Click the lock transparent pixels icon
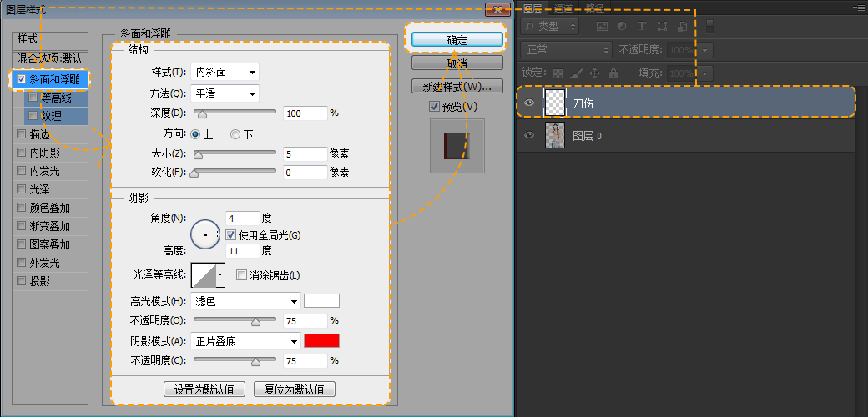868x417 pixels. coord(558,73)
